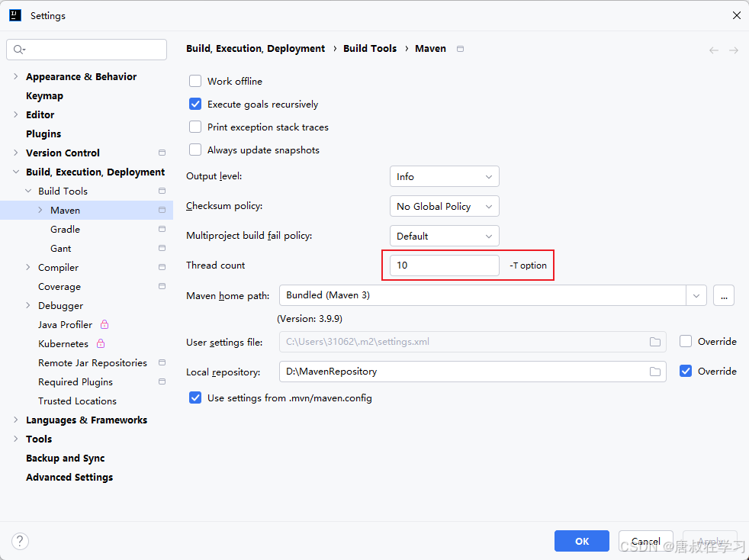Go back with the left arrow icon
Image resolution: width=749 pixels, height=560 pixels.
click(714, 50)
